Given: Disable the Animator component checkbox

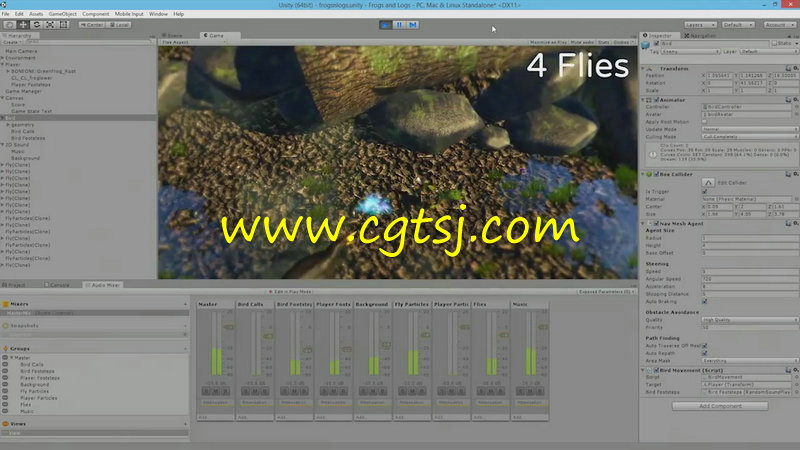Looking at the screenshot, I should click(x=657, y=99).
